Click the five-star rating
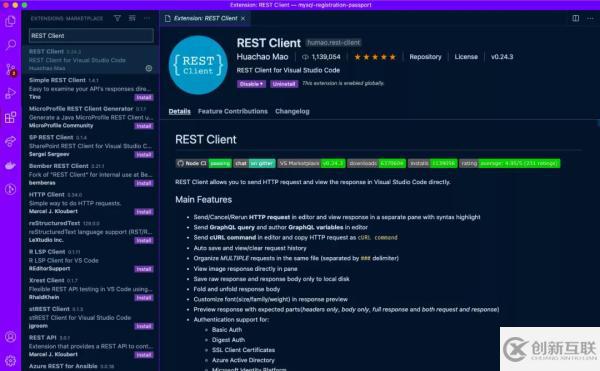The height and width of the screenshot is (371, 600). pyautogui.click(x=375, y=57)
